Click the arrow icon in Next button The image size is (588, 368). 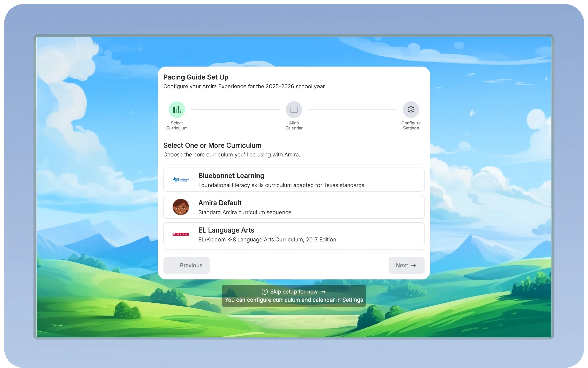414,266
